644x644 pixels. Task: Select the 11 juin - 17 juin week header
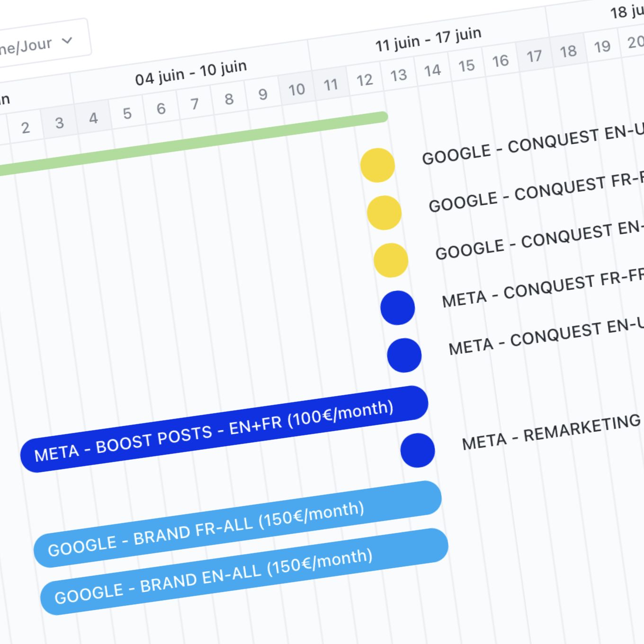pyautogui.click(x=429, y=39)
